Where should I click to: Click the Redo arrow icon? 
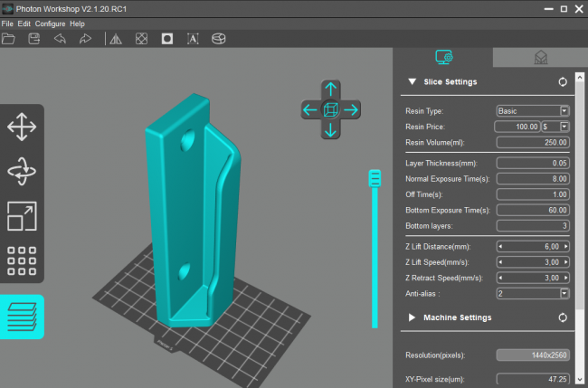85,39
